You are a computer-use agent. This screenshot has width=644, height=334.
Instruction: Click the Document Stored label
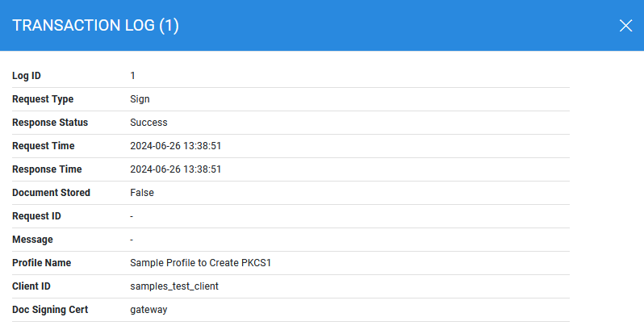[51, 193]
